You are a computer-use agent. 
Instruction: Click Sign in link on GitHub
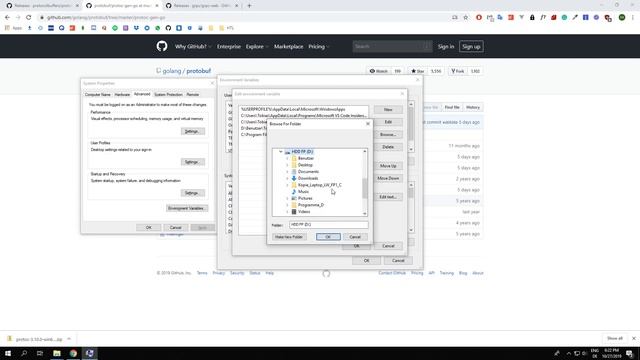coord(446,47)
